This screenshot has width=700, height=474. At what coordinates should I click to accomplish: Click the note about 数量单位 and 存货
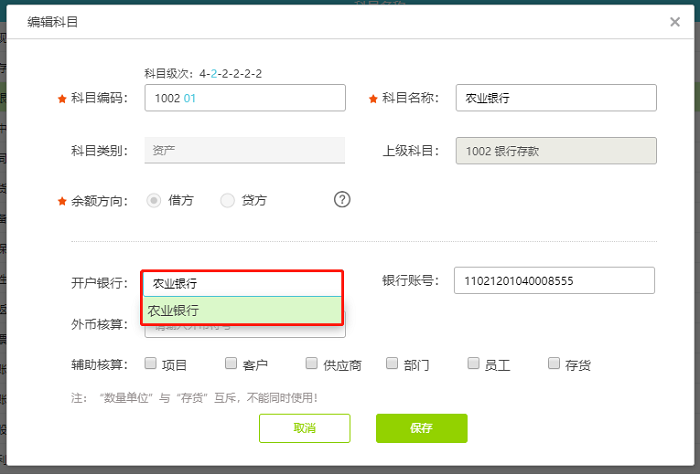tap(194, 398)
